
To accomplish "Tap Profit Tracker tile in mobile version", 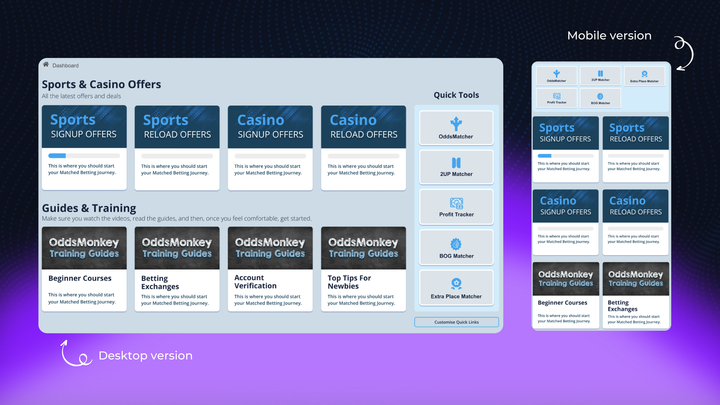I will click(x=555, y=97).
